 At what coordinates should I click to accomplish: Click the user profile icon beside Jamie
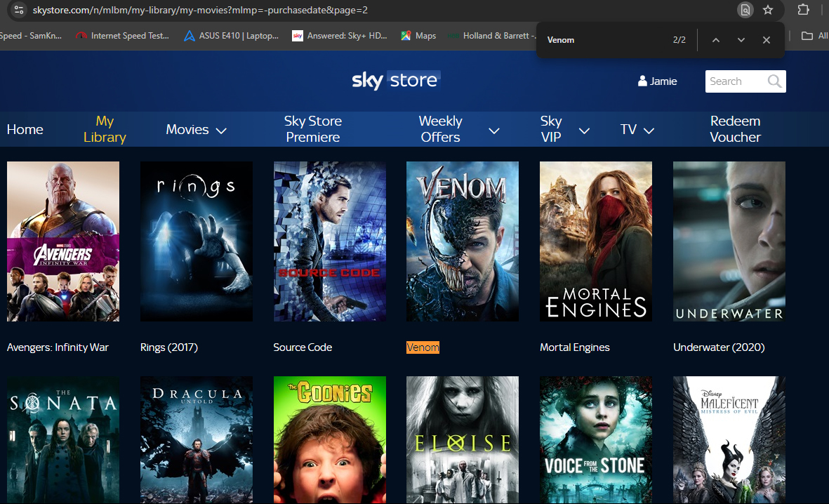(x=642, y=81)
